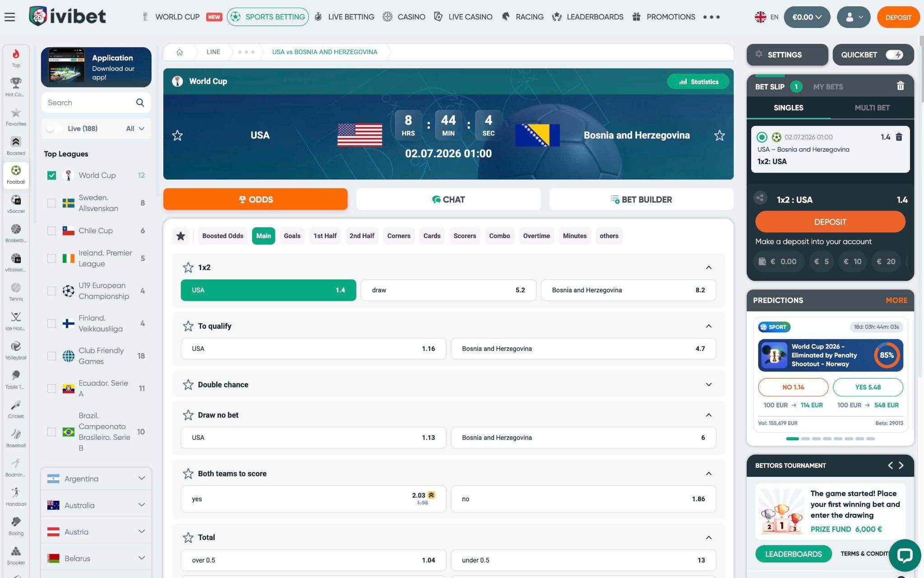Favorite the USA team star icon
Viewport: 924px width, 578px height.
(177, 135)
